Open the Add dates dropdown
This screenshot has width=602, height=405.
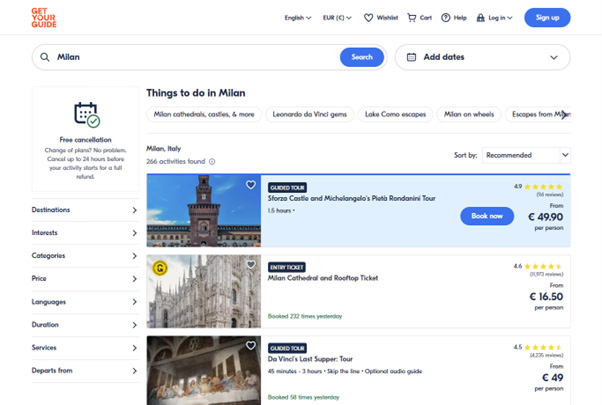tap(482, 57)
